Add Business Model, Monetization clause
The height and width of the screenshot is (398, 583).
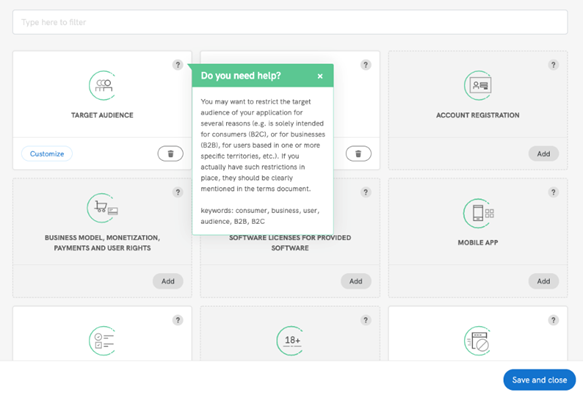point(168,281)
